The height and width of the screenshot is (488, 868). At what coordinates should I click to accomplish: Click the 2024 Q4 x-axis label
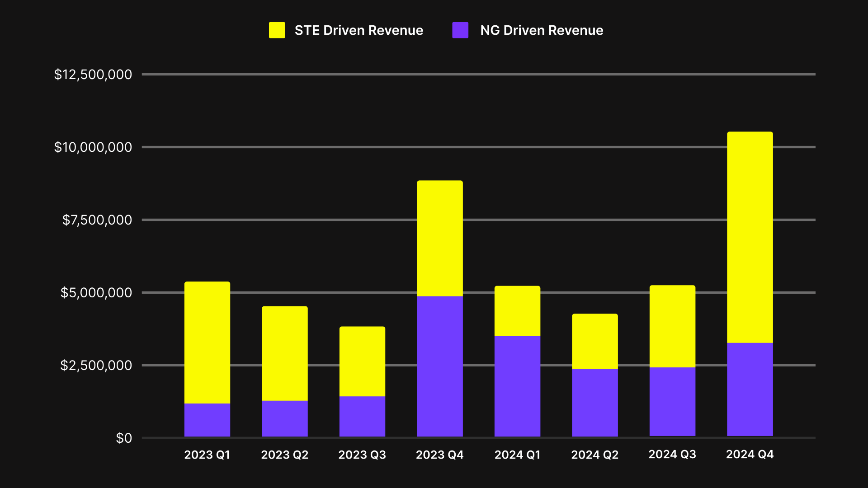click(750, 454)
